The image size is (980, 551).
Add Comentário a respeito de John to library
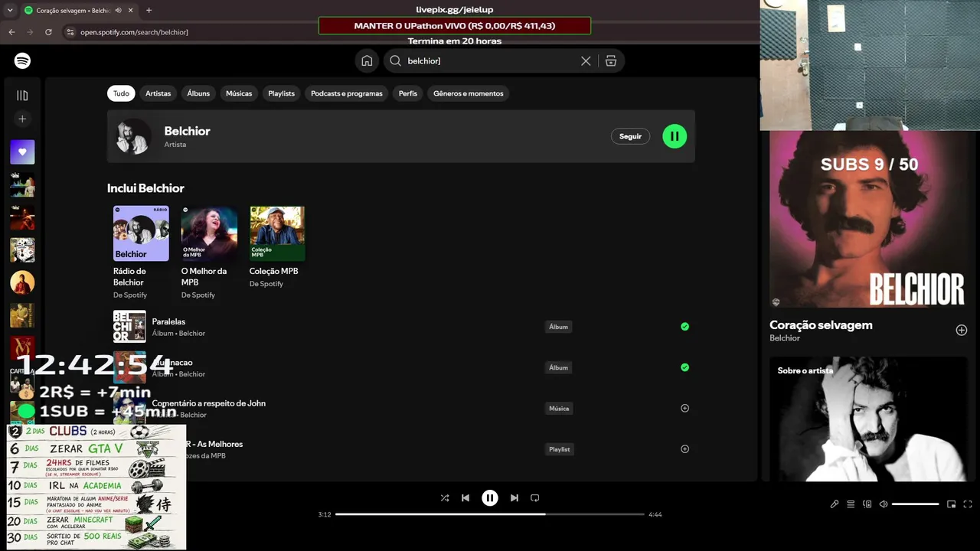(x=685, y=408)
